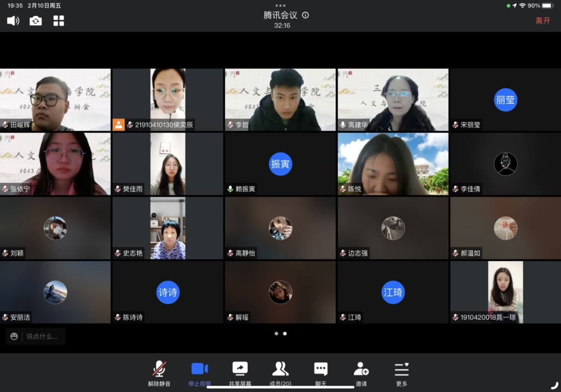Unmute microphone with 解除静音

point(159,373)
